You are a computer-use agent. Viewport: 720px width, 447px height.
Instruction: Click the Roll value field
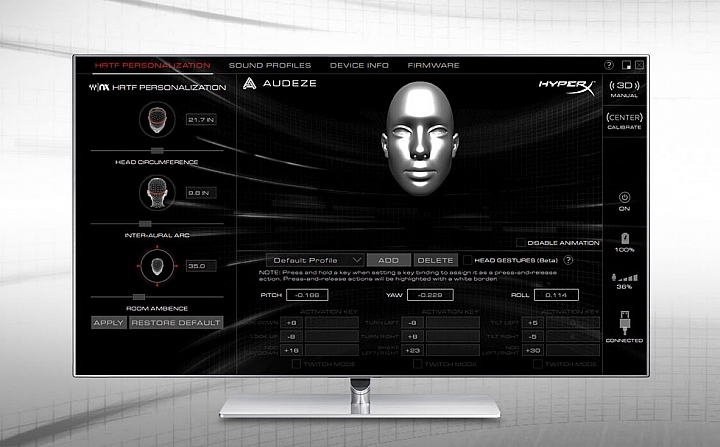tap(556, 295)
